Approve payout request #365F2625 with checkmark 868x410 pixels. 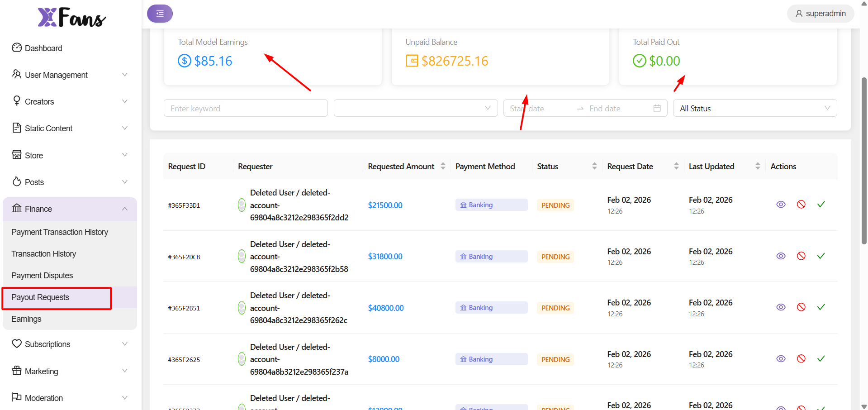coord(821,359)
